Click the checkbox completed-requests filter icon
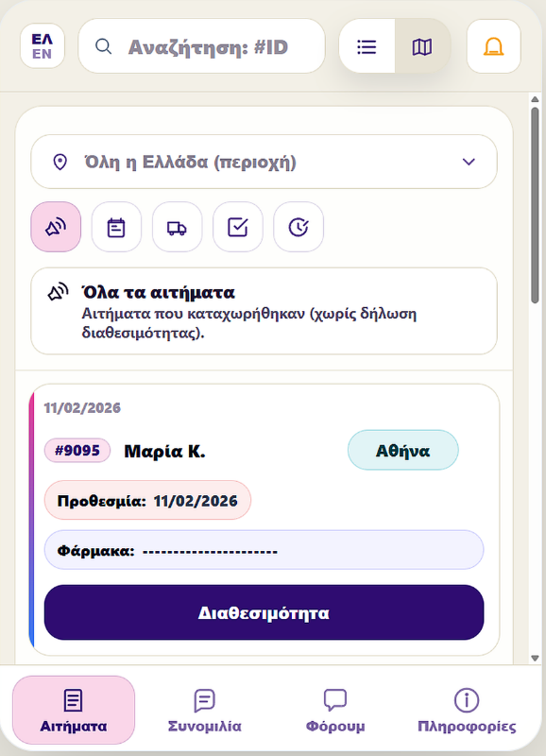Screen dimensions: 546x756 click(237, 227)
